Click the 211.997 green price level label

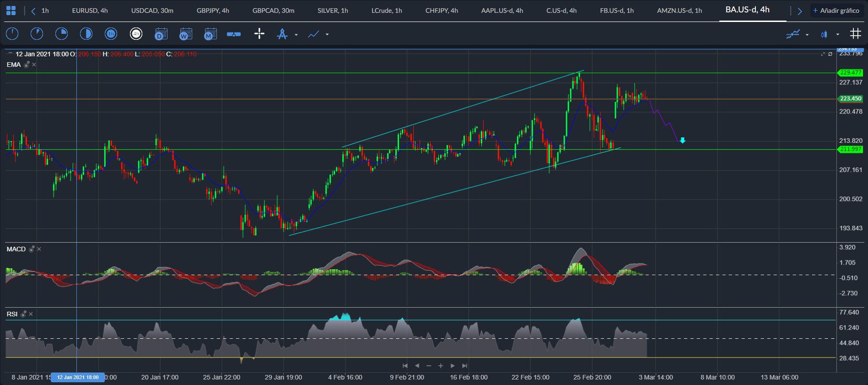(x=850, y=149)
